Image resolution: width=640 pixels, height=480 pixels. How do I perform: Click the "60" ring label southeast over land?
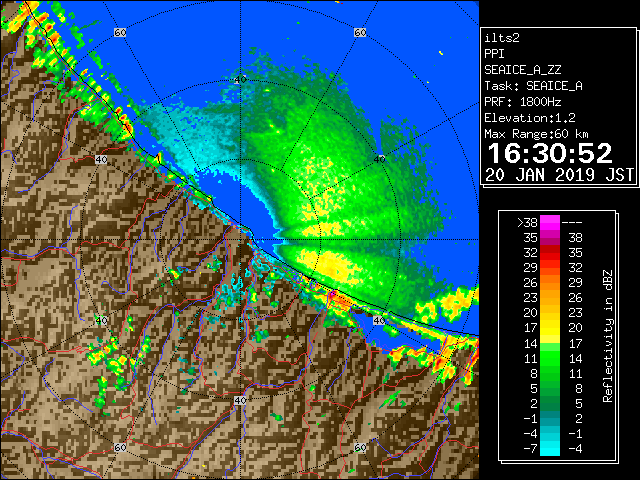[360, 448]
